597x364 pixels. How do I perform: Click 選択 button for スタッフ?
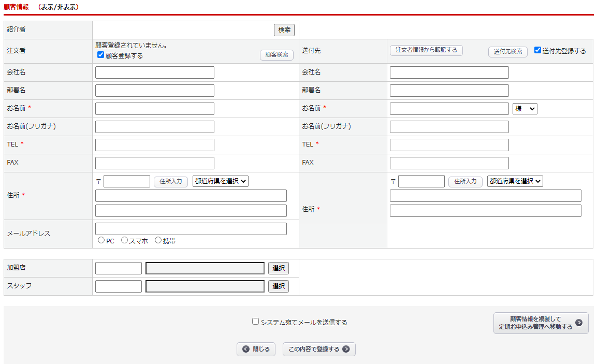279,286
